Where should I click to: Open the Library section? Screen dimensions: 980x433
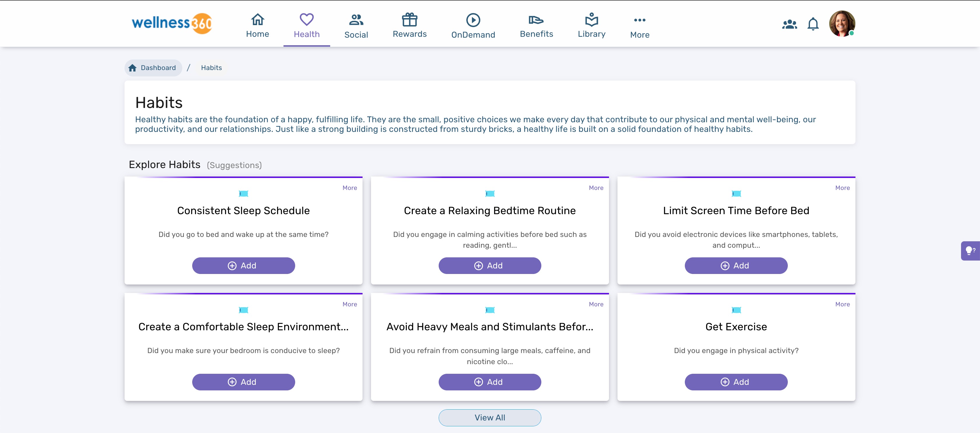591,25
